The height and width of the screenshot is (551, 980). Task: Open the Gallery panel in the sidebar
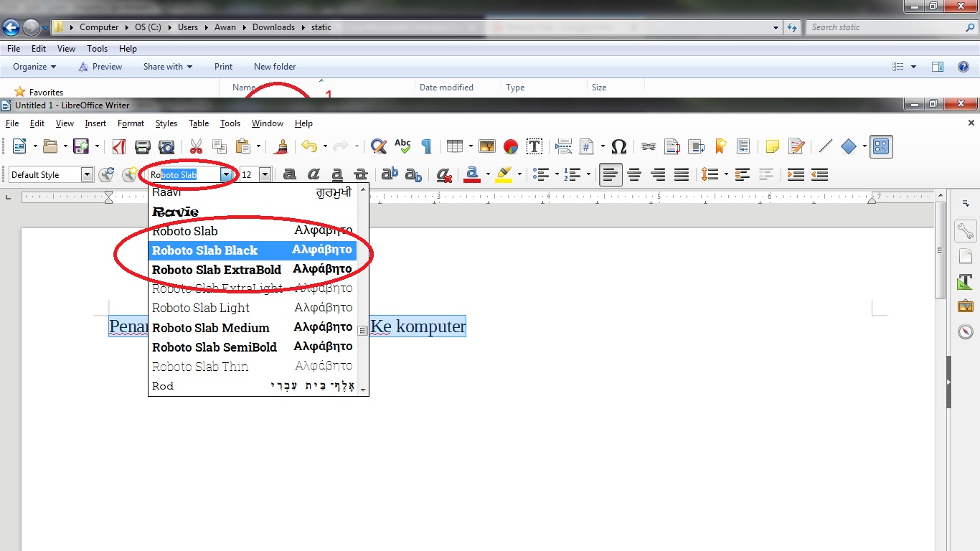[966, 306]
